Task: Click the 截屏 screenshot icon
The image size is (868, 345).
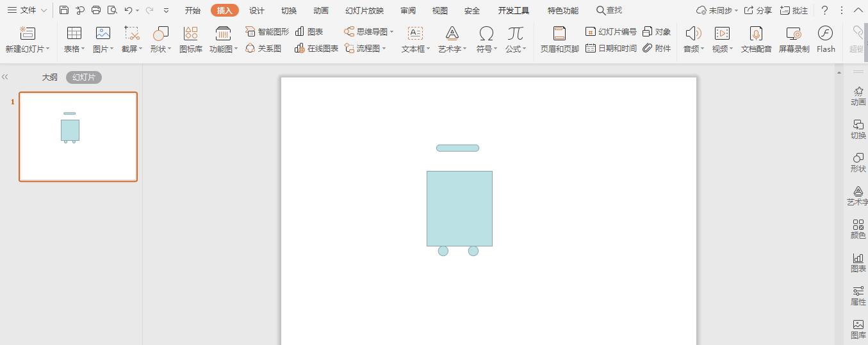Action: [132, 33]
